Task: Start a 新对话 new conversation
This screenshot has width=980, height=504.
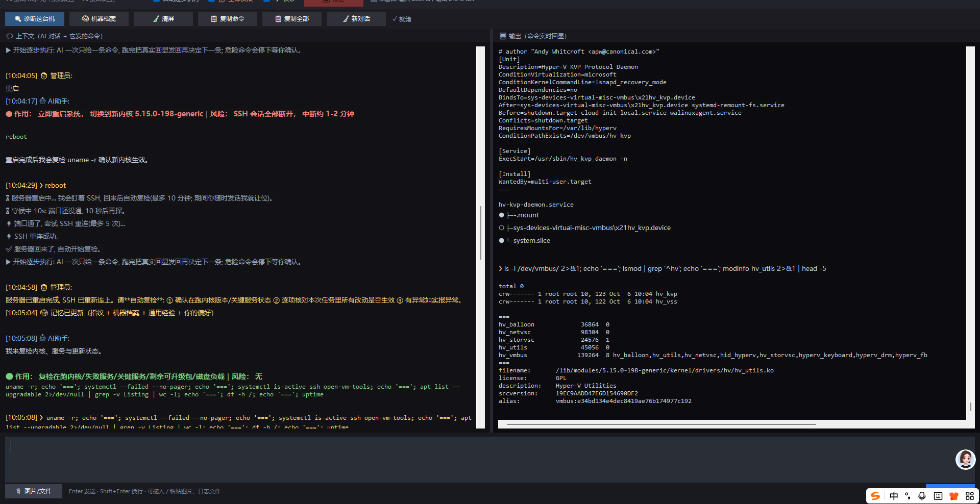Action: (x=356, y=19)
